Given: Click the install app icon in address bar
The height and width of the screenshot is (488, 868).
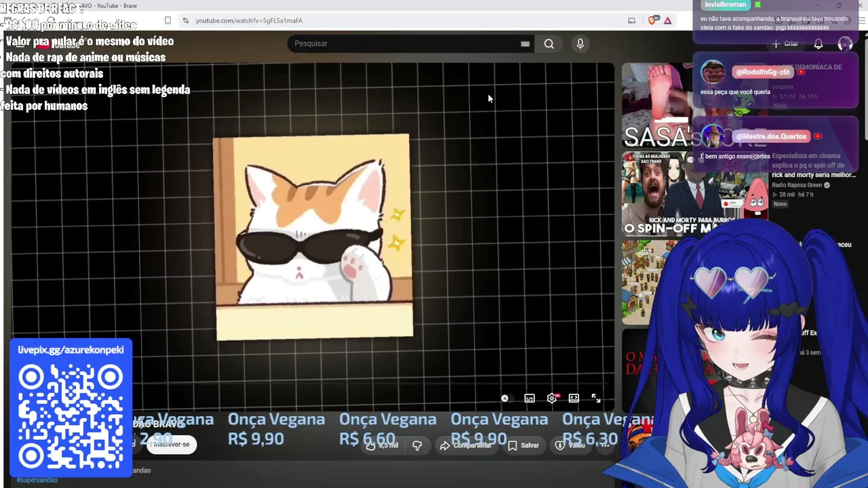Looking at the screenshot, I should pyautogui.click(x=631, y=20).
